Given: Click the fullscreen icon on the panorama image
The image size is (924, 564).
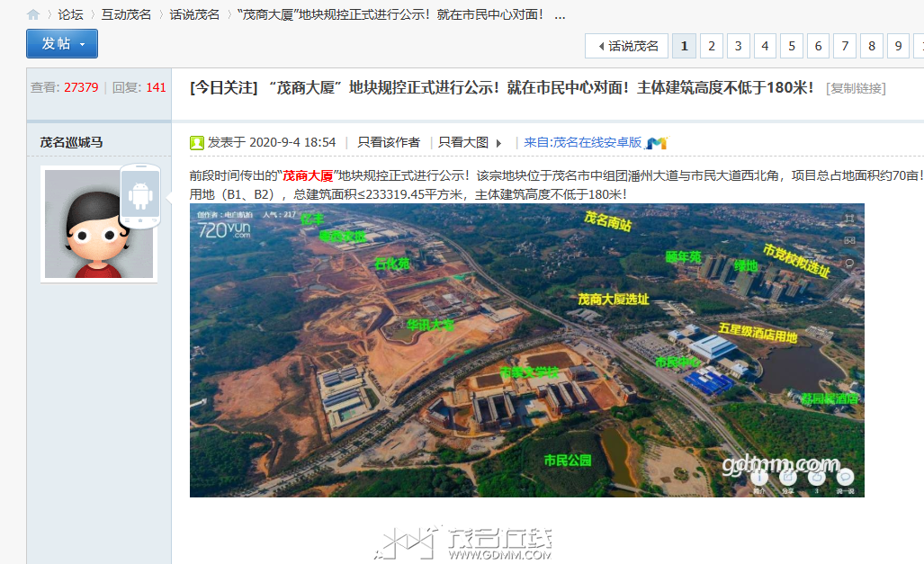Looking at the screenshot, I should (x=848, y=219).
